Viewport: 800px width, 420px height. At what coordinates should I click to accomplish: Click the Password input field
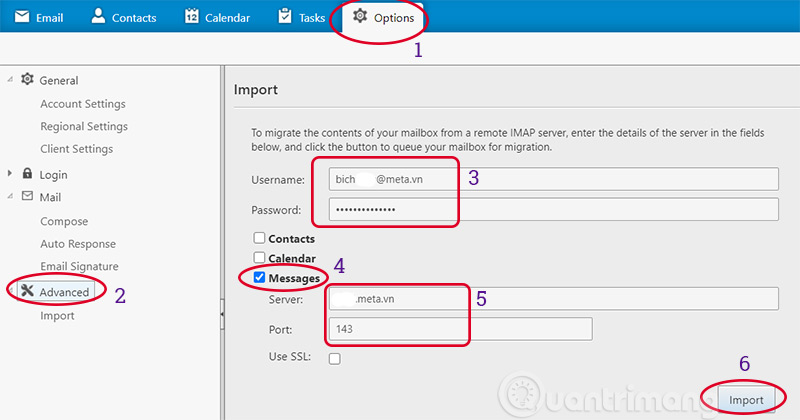554,209
